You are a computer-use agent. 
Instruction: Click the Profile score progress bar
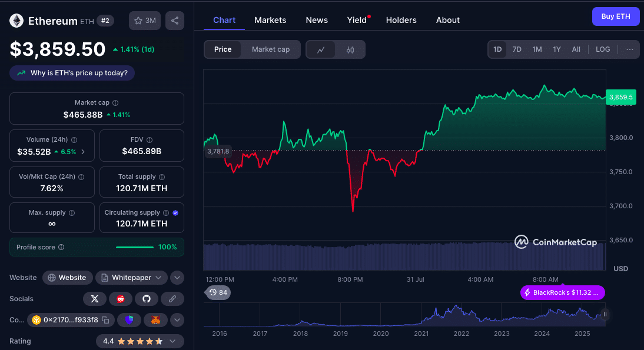point(134,247)
